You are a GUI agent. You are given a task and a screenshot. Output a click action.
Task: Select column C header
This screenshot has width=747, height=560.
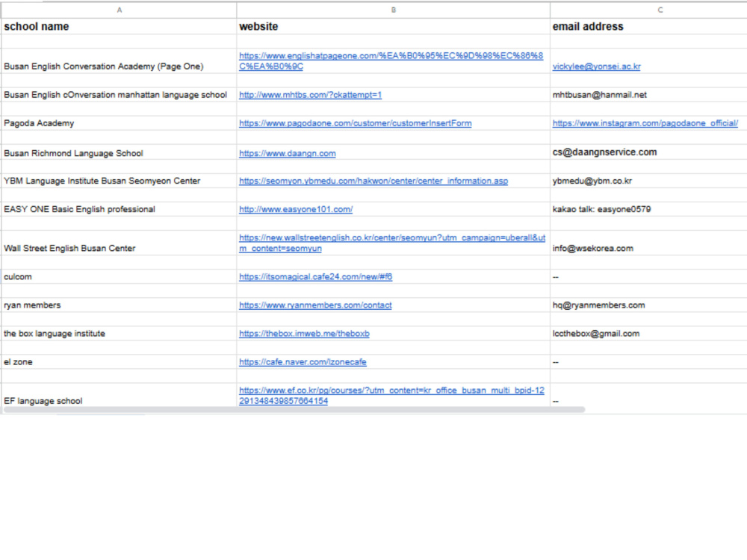649,10
